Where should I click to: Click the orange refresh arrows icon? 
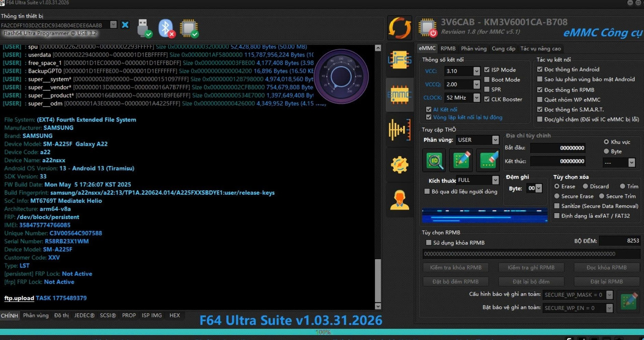coord(399,28)
